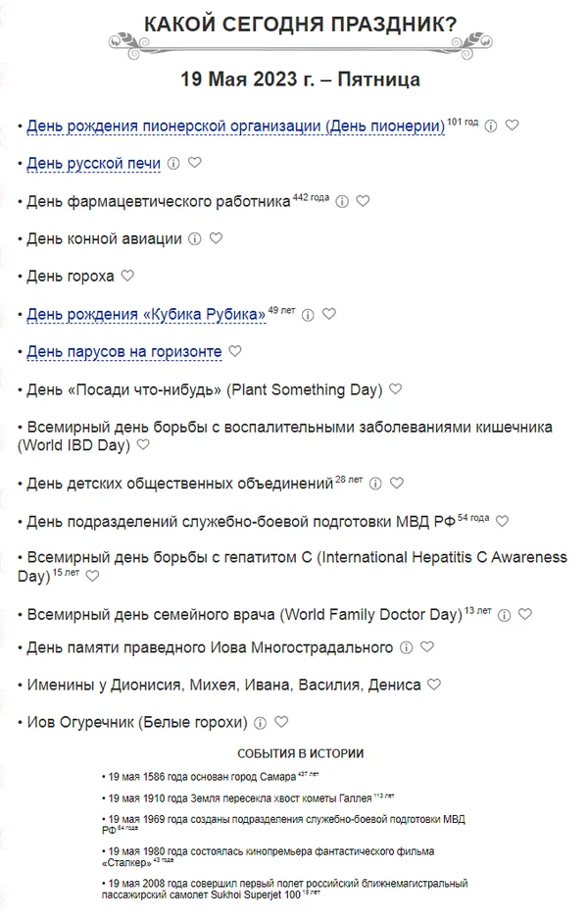Viewport: 588px width, 921px height.
Task: Show info for День конной авиации
Action: [194, 238]
